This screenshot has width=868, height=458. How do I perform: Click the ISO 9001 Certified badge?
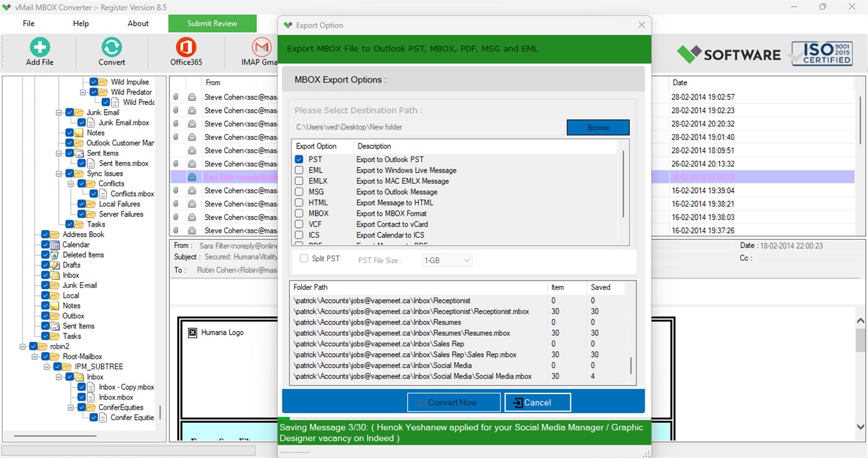click(x=820, y=54)
